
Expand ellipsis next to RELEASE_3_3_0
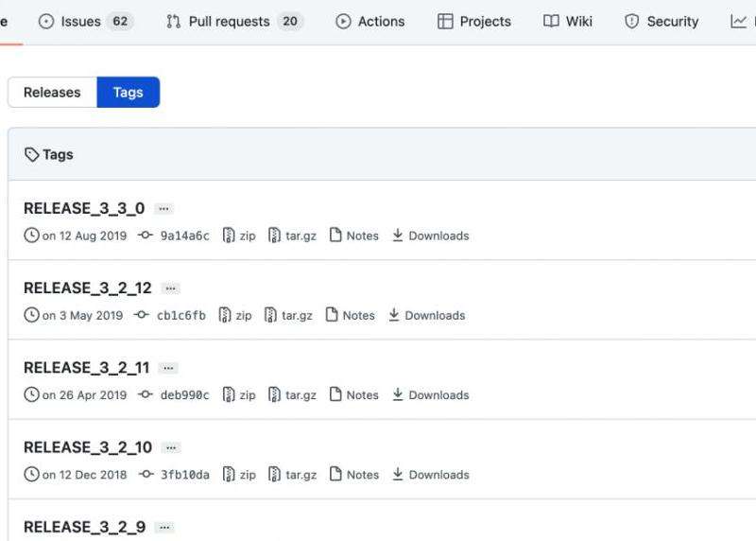163,208
